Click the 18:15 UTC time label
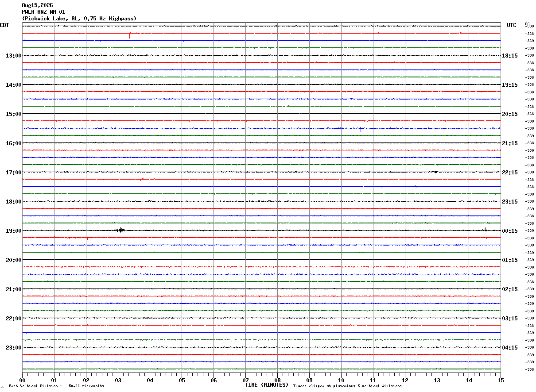The height and width of the screenshot is (392, 536). click(x=510, y=56)
